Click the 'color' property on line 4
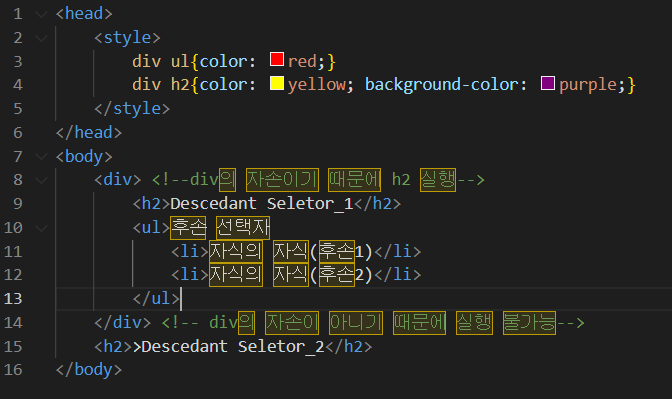This screenshot has height=399, width=672. 223,85
